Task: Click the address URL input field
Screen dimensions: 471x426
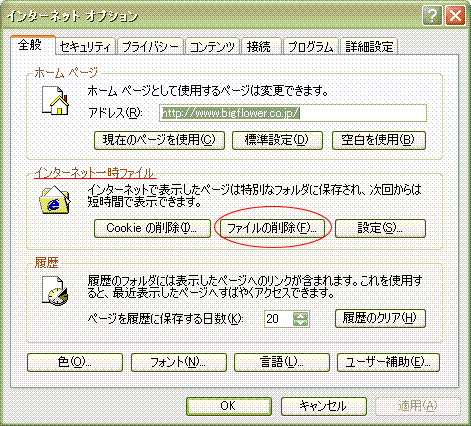Action: (293, 113)
